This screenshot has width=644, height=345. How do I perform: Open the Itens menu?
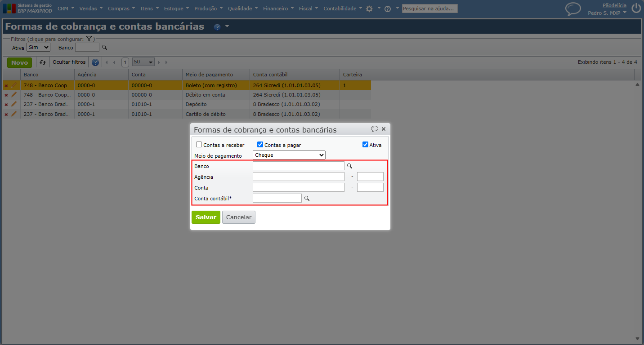[x=150, y=9]
